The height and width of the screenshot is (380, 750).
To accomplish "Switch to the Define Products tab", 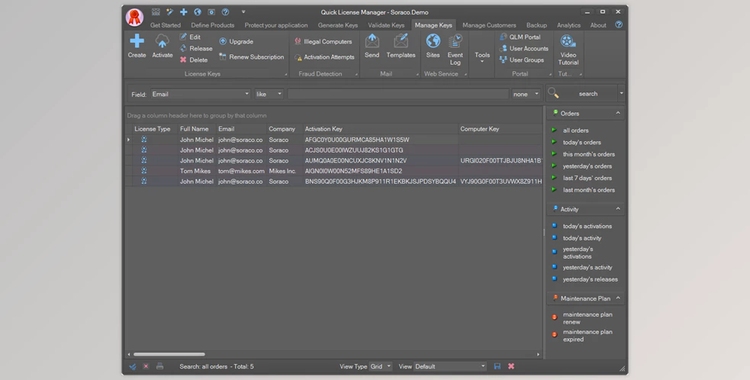I will (212, 25).
